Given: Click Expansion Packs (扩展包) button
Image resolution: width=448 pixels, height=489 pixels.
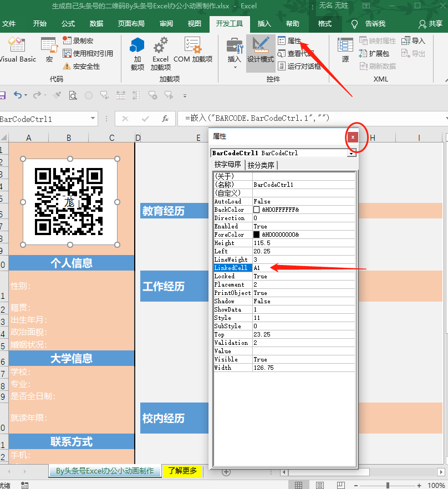Looking at the screenshot, I should coord(374,53).
